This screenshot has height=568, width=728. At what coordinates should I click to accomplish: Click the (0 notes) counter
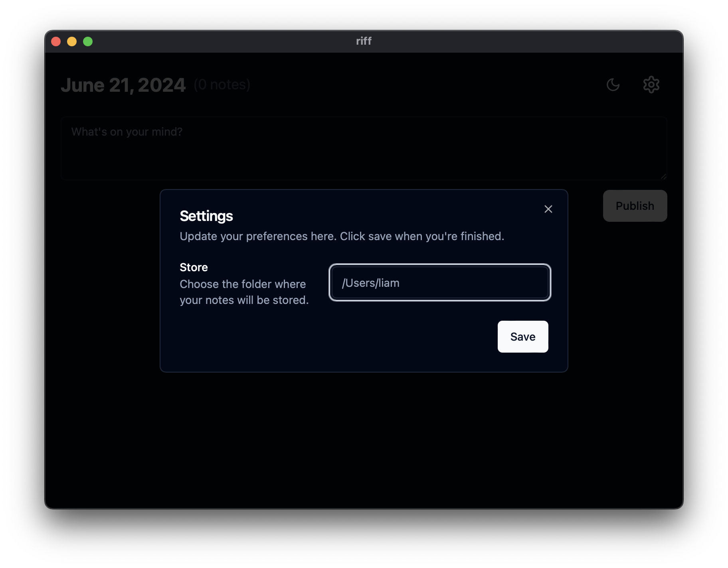[222, 85]
